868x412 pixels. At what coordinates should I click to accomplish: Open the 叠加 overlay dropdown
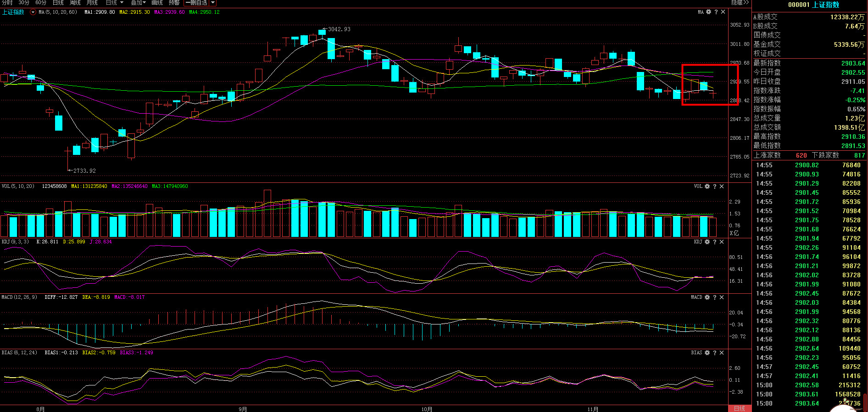pos(138,3)
